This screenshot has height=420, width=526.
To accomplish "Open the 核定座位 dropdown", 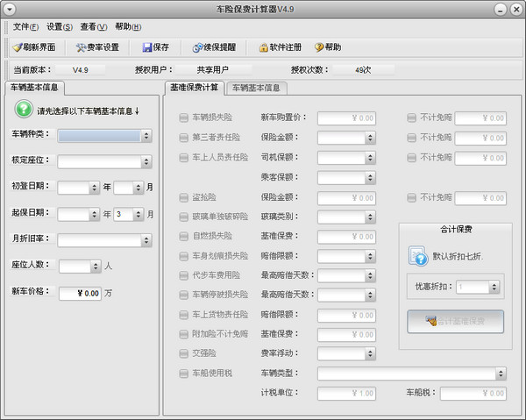I will [104, 161].
